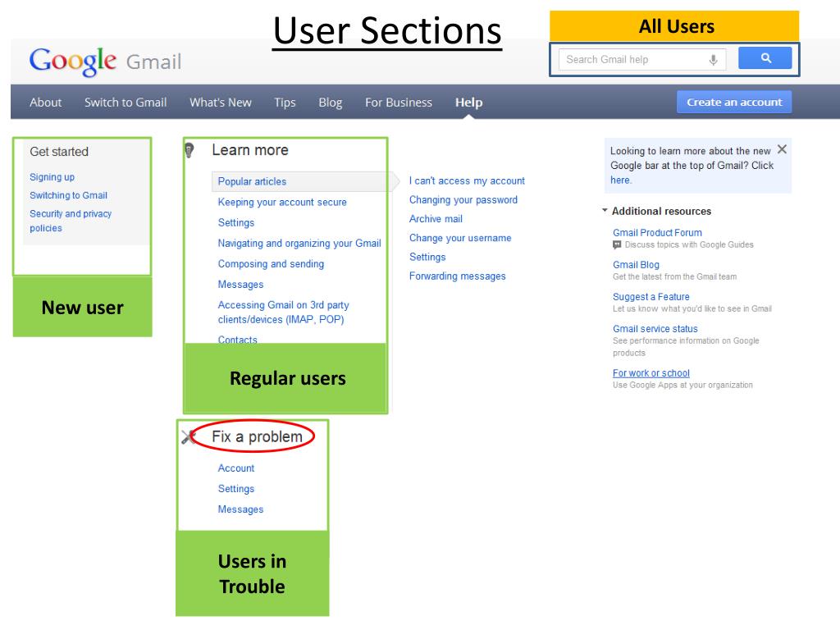The height and width of the screenshot is (630, 840).
Task: Go to What's New
Action: (x=220, y=103)
